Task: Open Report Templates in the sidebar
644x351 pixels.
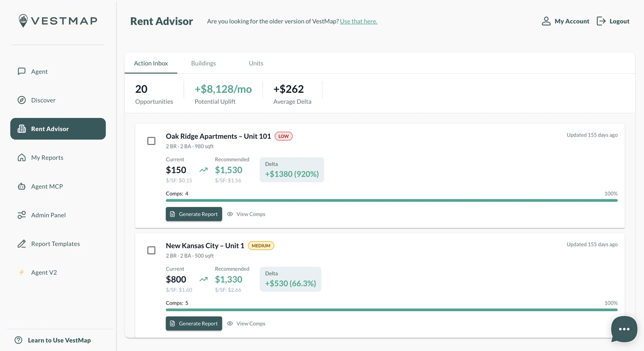Action: pos(58,244)
